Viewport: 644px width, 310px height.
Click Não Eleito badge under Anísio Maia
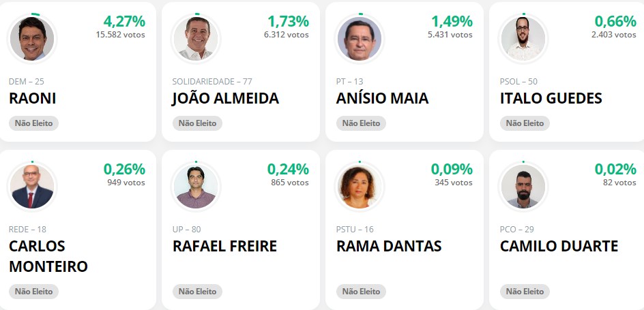361,123
